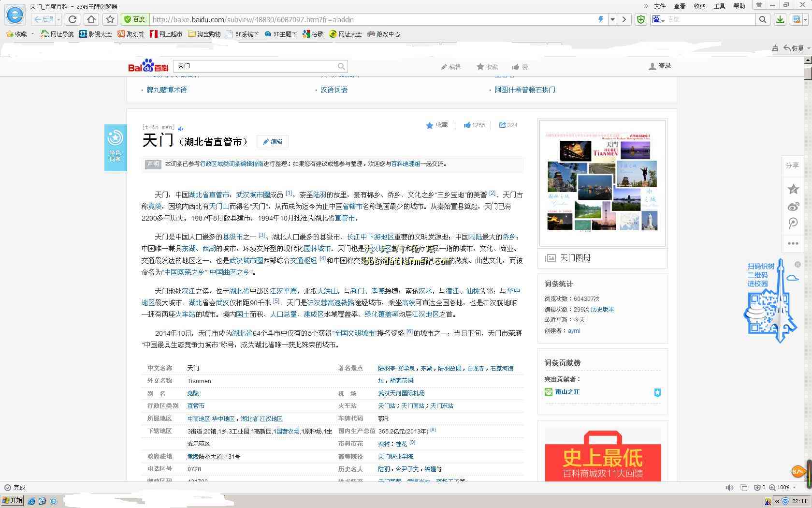Open the 历史版本 link in entry statistics
The image size is (812, 508).
pos(602,309)
